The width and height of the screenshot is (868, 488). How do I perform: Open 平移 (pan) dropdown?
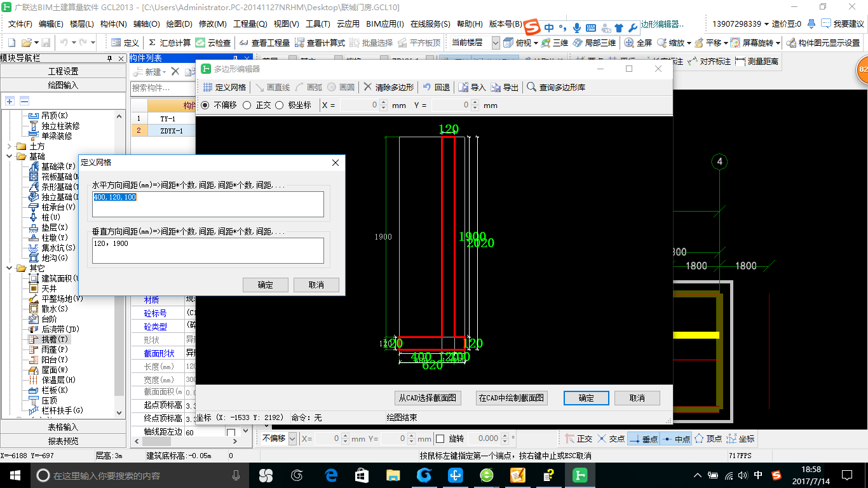point(725,43)
